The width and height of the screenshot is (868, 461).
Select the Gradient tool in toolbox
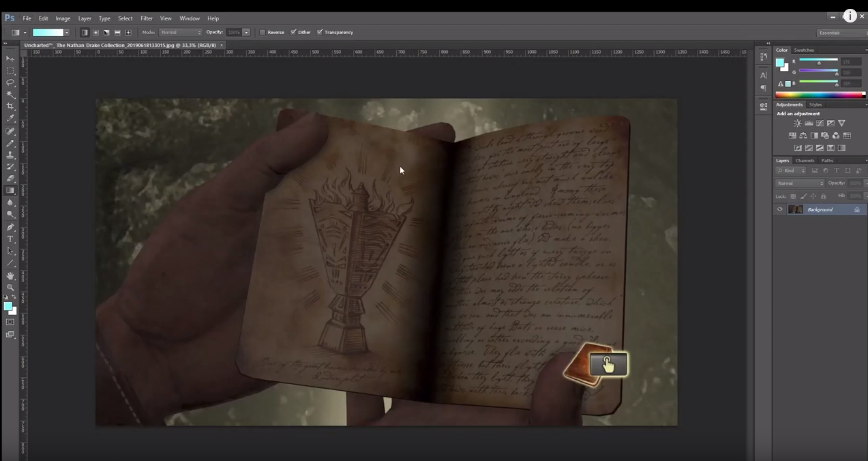pyautogui.click(x=10, y=191)
